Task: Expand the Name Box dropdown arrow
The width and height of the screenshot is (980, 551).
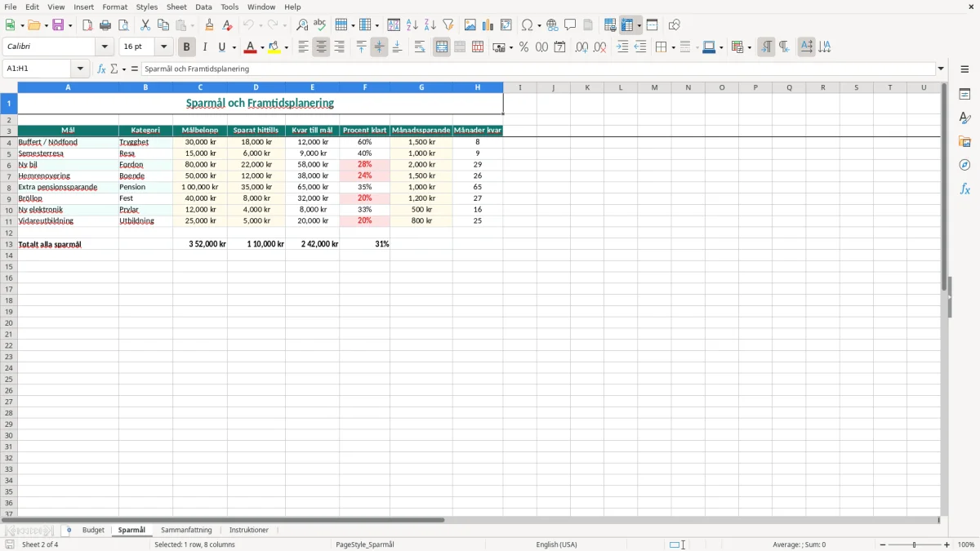Action: [x=80, y=69]
